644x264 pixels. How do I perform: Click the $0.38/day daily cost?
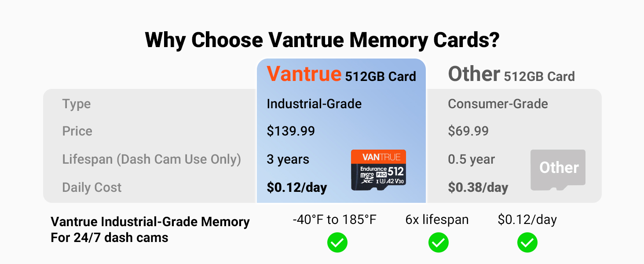coord(478,187)
